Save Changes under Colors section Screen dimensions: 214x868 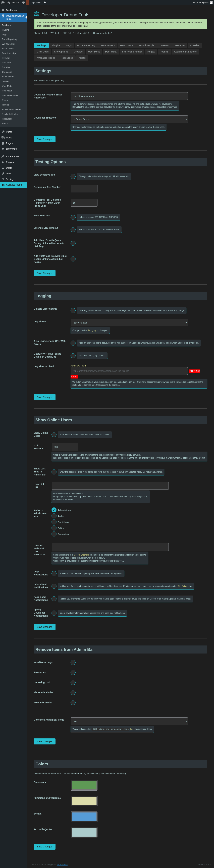tap(44, 846)
